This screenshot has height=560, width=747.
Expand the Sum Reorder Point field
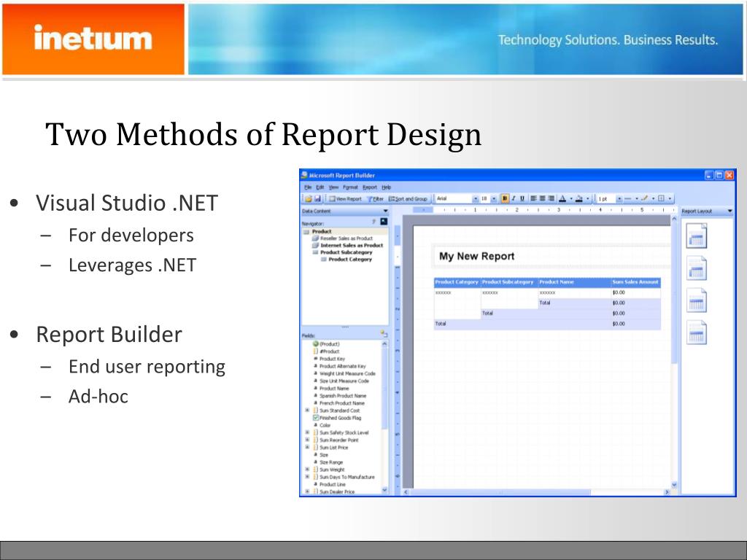pyautogui.click(x=307, y=440)
